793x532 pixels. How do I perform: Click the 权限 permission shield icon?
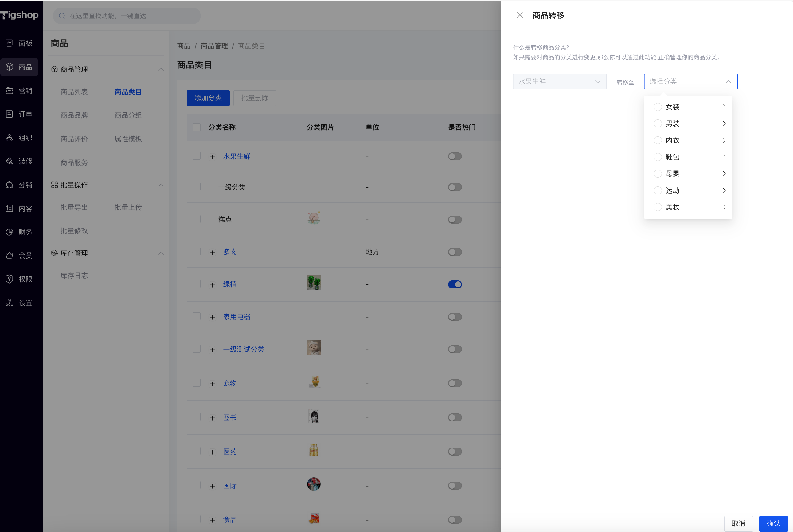(10, 279)
